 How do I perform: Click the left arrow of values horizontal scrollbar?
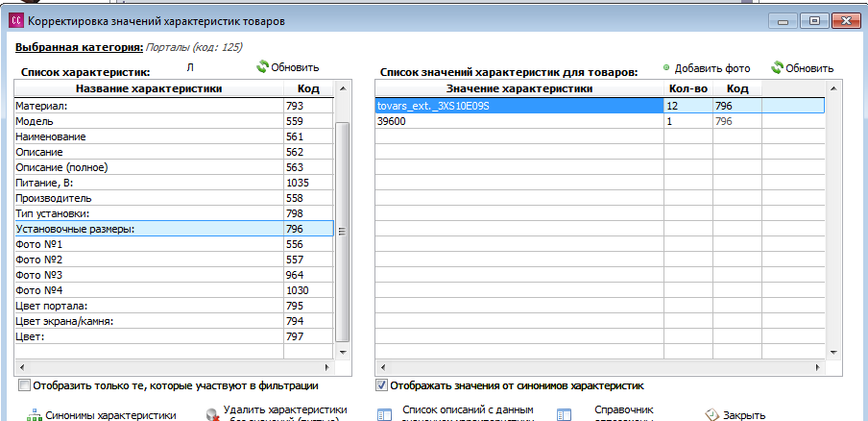[x=382, y=367]
